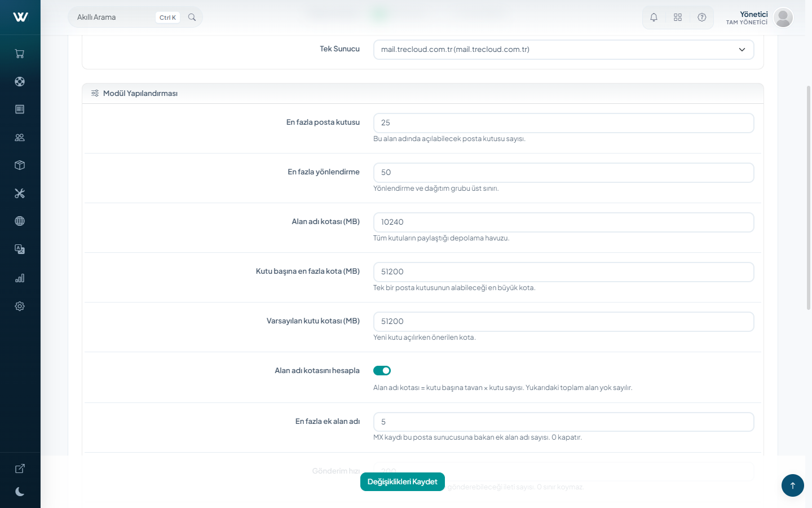Open the apps grid menu icon
812x508 pixels.
tap(678, 17)
